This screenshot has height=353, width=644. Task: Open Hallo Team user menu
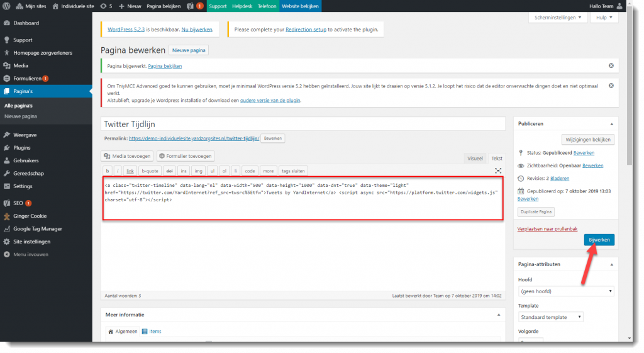click(606, 6)
